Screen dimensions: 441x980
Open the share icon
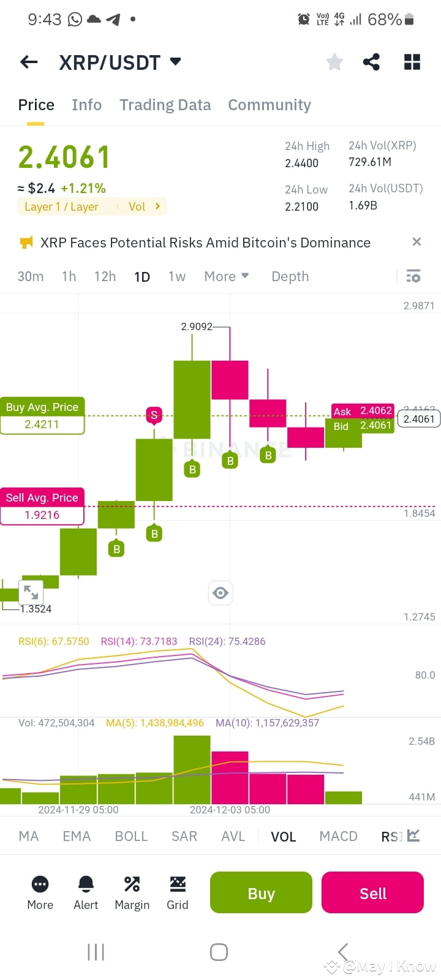coord(371,61)
